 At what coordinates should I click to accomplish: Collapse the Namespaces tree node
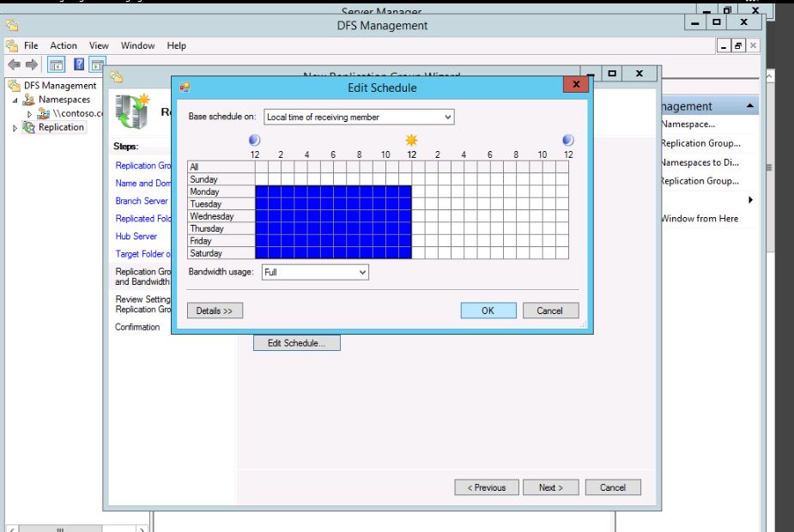click(15, 100)
